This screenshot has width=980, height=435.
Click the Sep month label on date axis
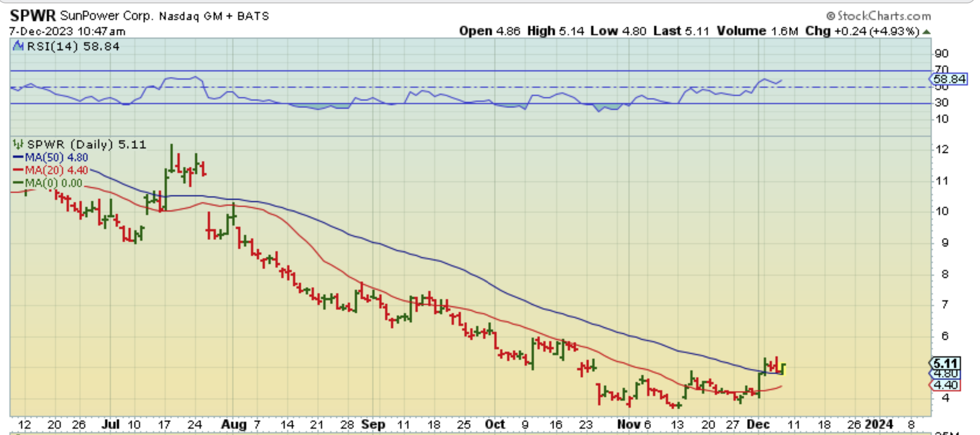click(x=373, y=424)
